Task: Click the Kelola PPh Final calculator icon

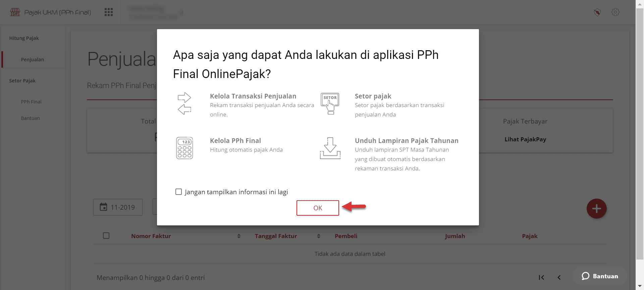Action: pyautogui.click(x=184, y=148)
